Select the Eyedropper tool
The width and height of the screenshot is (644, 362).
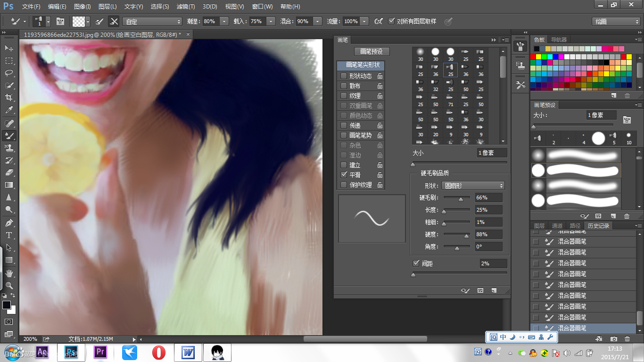pos(9,110)
